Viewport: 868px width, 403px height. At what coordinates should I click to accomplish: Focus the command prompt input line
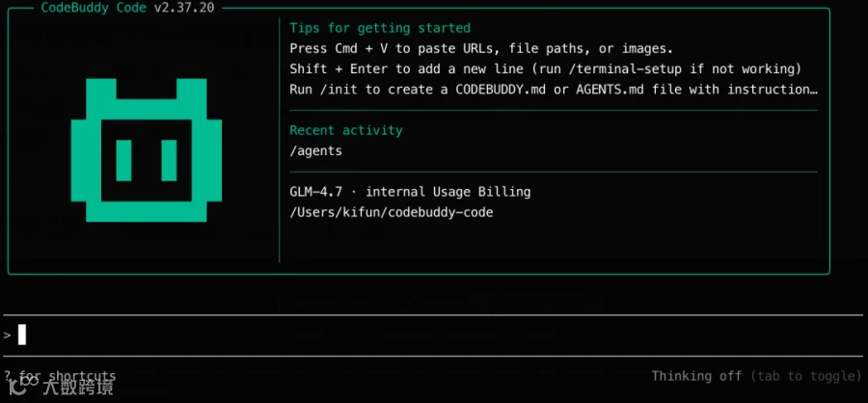point(434,335)
